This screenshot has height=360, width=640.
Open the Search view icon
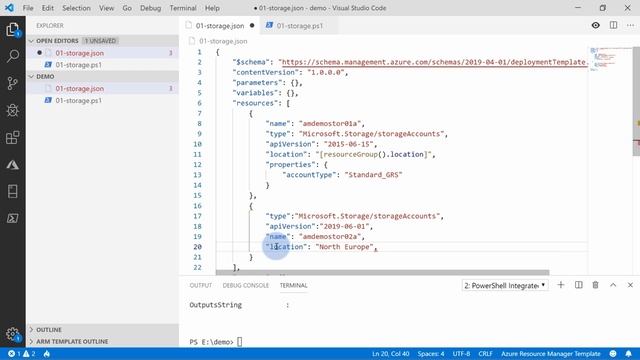tap(13, 56)
